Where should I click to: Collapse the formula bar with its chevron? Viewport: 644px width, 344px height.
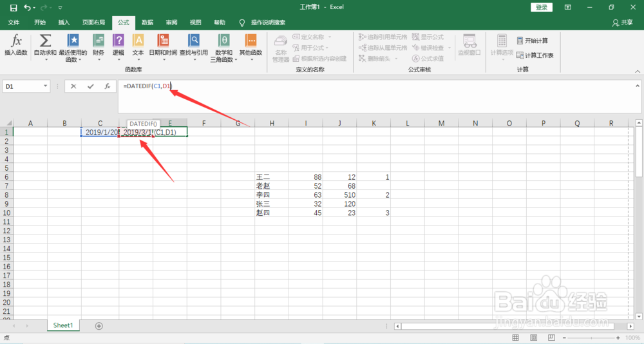click(638, 86)
